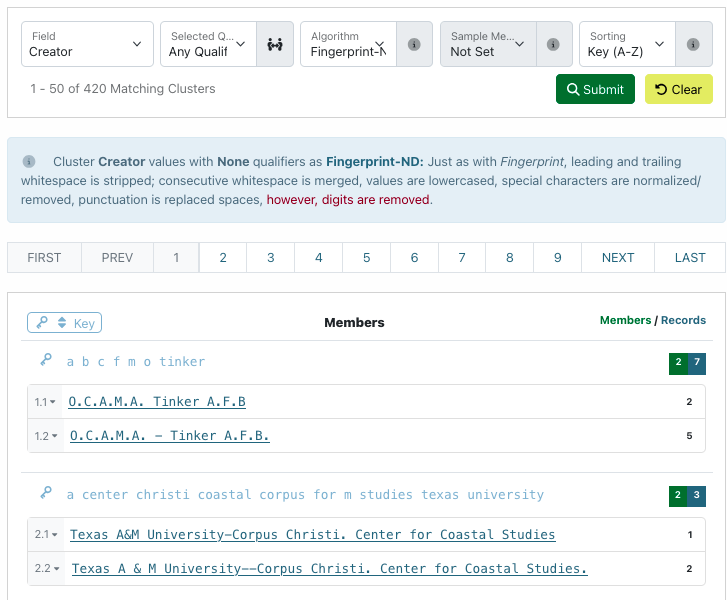Screen dimensions: 727x600
Task: Click the Sorting info icon
Action: tap(693, 45)
